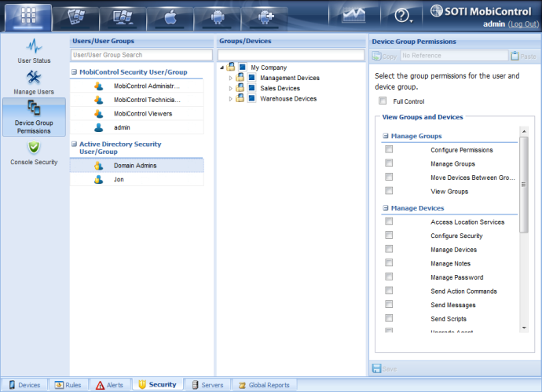This screenshot has height=392, width=542.
Task: Check View Groups checkbox
Action: [x=389, y=191]
